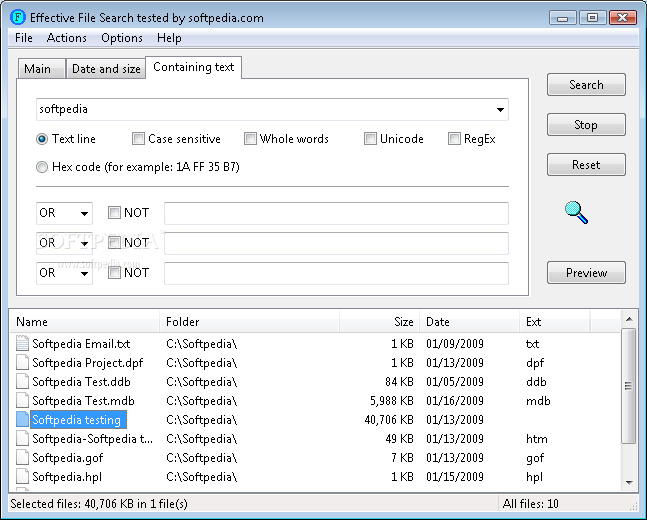The height and width of the screenshot is (520, 647).
Task: Click the file icon of Softpedia testing
Action: coord(23,419)
